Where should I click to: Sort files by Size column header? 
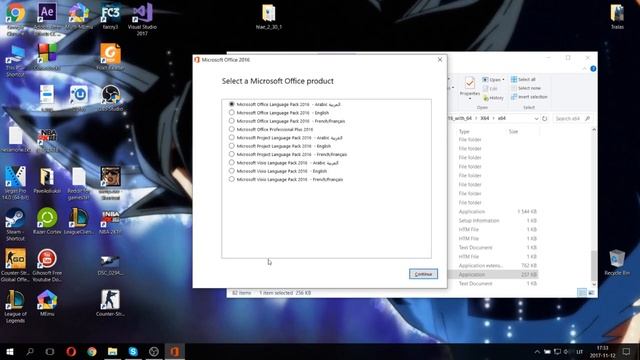click(513, 131)
